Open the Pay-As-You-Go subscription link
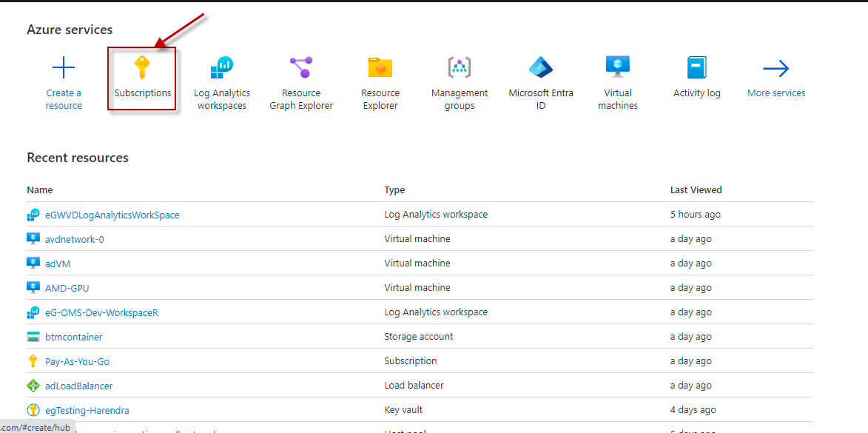 pos(78,361)
